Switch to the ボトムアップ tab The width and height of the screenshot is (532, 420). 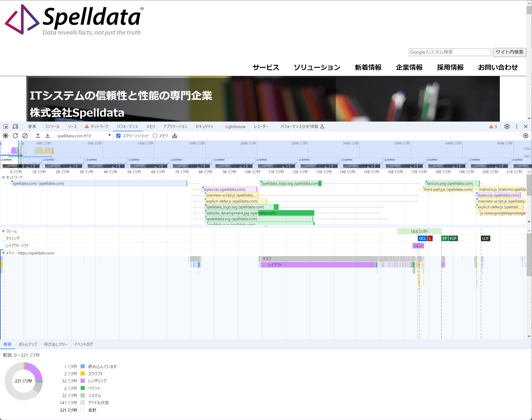point(28,344)
